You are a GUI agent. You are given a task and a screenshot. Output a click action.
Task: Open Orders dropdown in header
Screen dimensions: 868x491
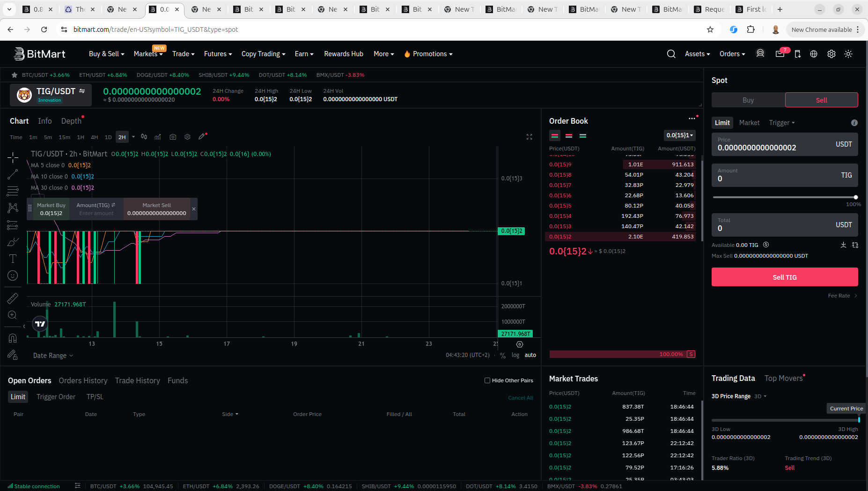(732, 54)
